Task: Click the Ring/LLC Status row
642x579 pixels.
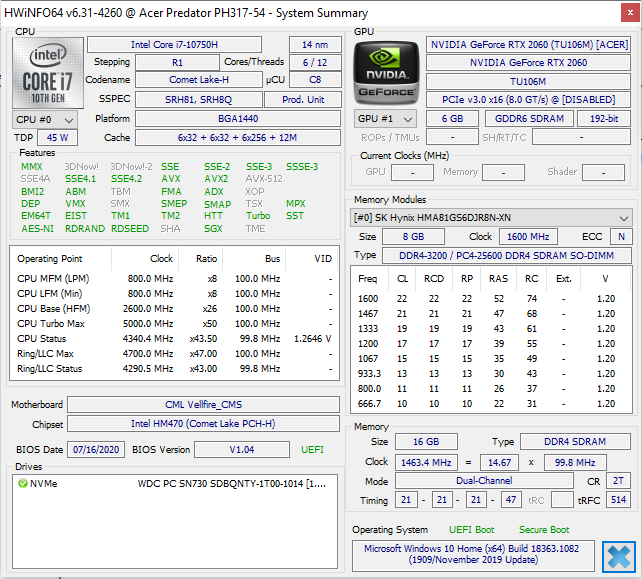Action: coord(174,369)
